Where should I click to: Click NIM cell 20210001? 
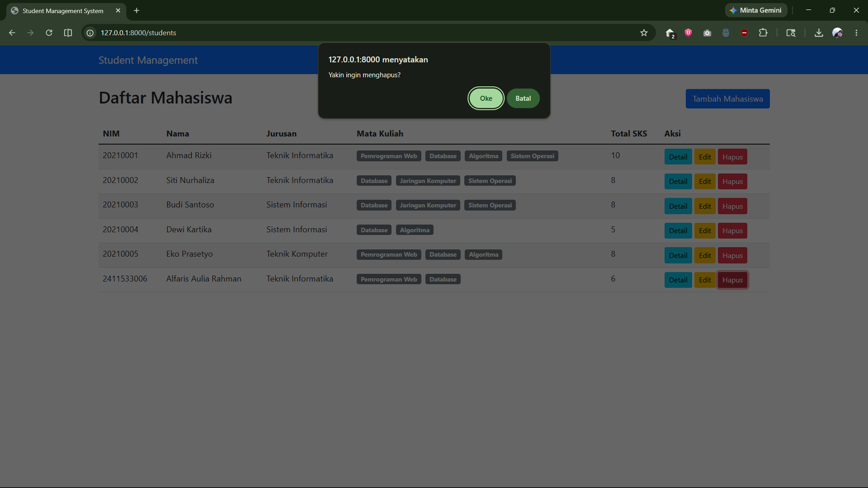click(x=120, y=155)
